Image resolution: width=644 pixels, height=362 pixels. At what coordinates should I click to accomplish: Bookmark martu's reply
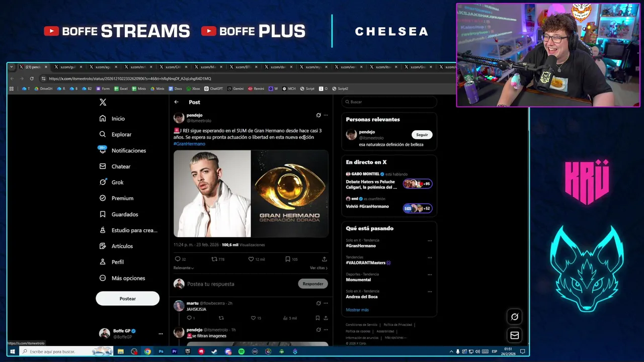317,318
